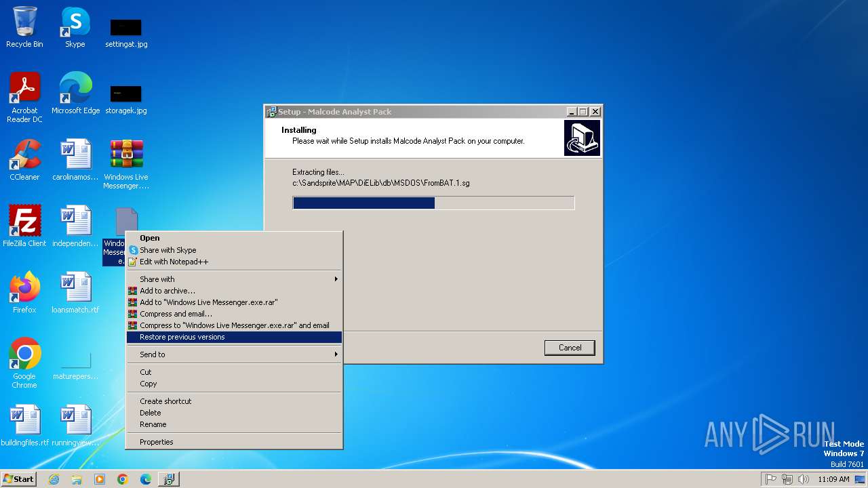Screen dimensions: 868x488
Task: Select the carolinamos document icon
Action: point(75,160)
